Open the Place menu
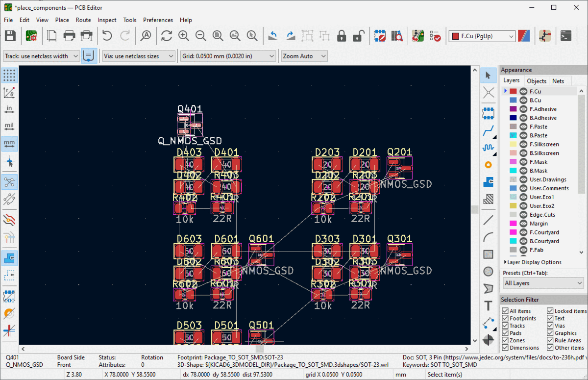588x380 pixels. click(x=62, y=20)
